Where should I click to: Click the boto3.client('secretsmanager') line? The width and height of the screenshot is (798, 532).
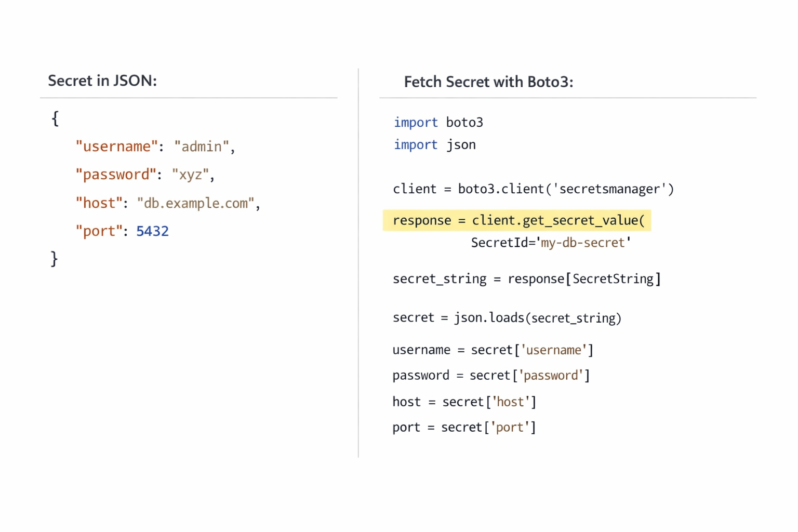[x=533, y=189]
